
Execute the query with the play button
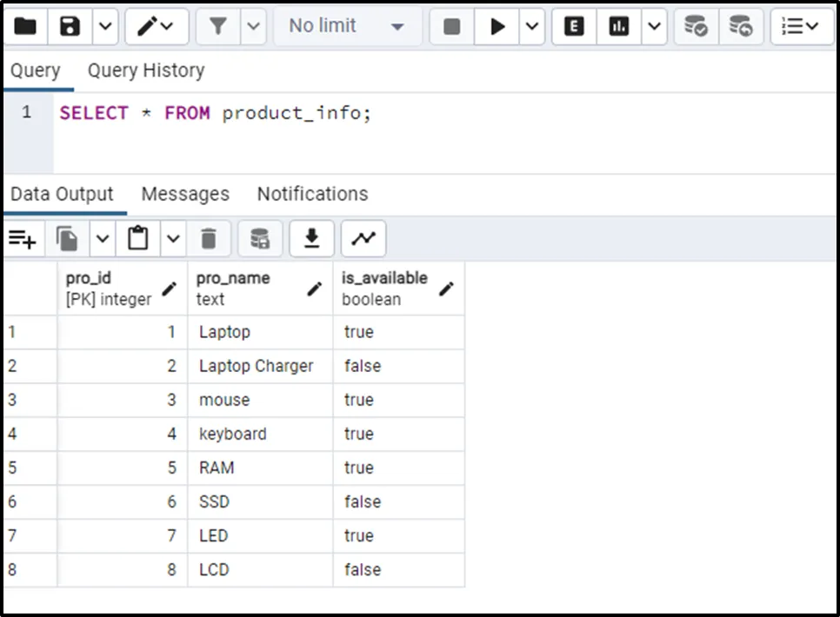click(497, 27)
